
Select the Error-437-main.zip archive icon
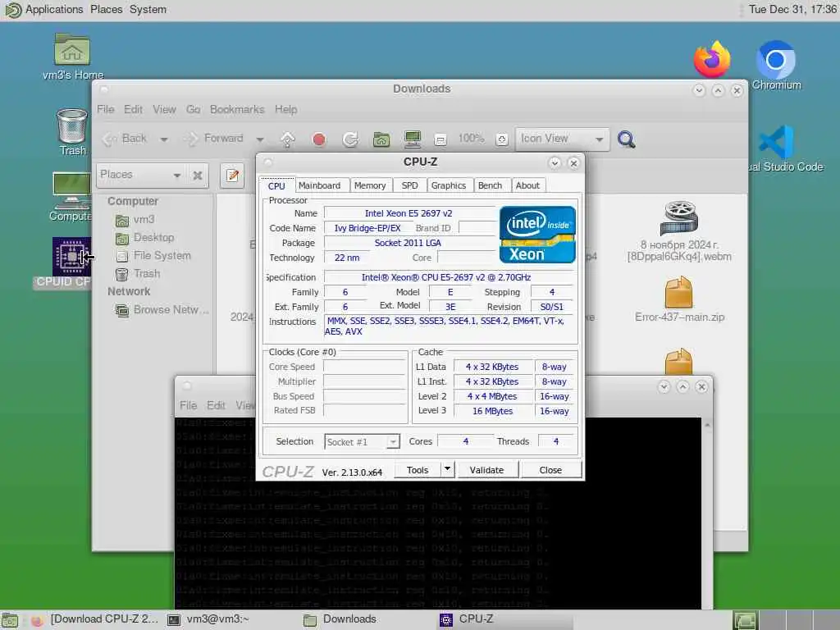pyautogui.click(x=678, y=292)
